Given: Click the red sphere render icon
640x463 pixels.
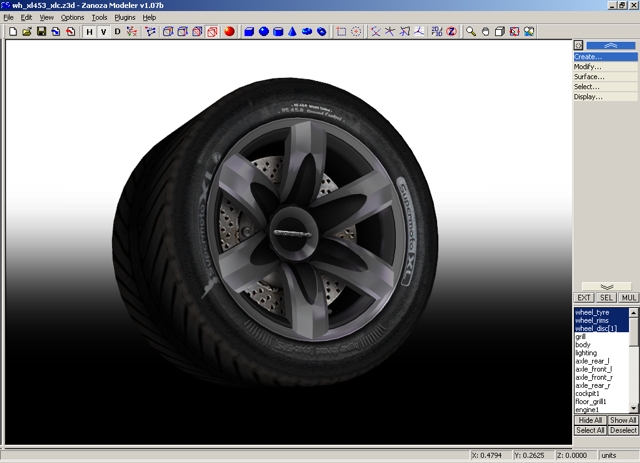Looking at the screenshot, I should 229,32.
